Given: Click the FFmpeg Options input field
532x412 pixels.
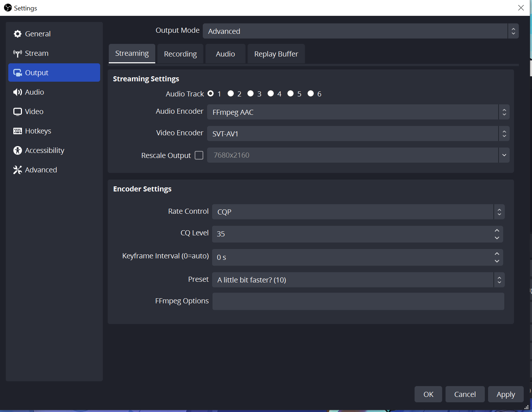Looking at the screenshot, I should click(358, 301).
